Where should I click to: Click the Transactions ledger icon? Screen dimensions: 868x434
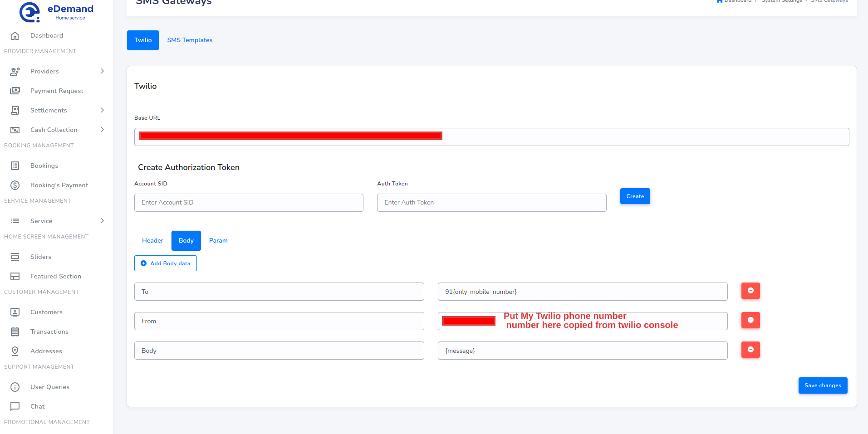click(x=15, y=332)
